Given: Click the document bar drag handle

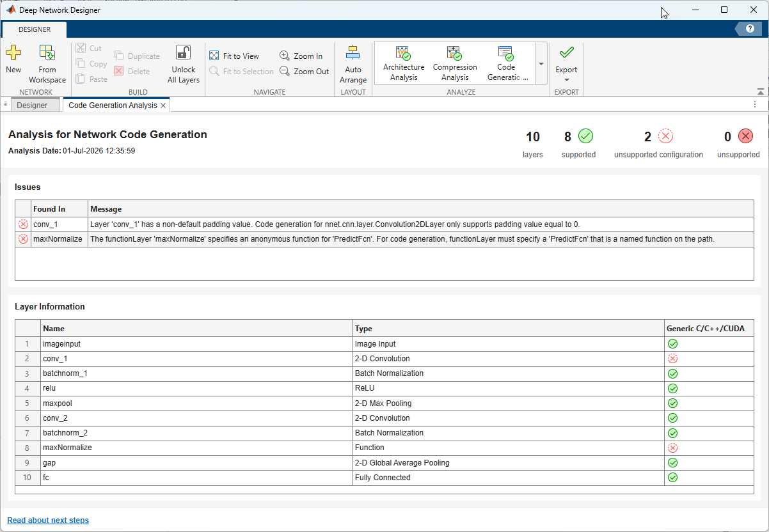Looking at the screenshot, I should 6,104.
